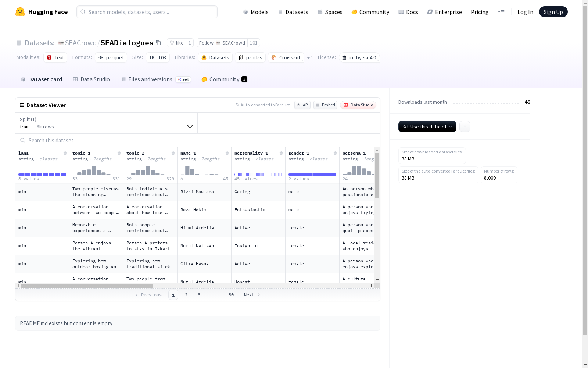Go to the Next page of rows
588x368 pixels.
pos(252,295)
